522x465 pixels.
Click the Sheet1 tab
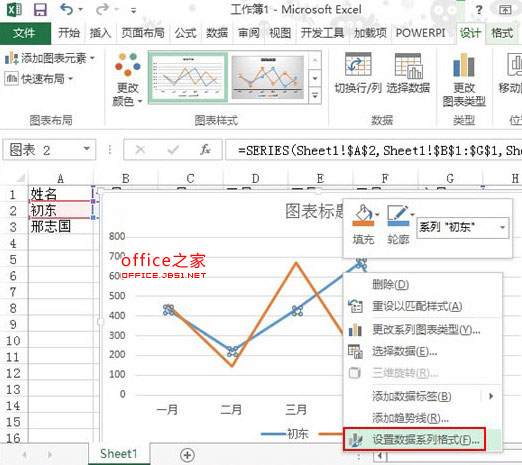click(x=118, y=454)
